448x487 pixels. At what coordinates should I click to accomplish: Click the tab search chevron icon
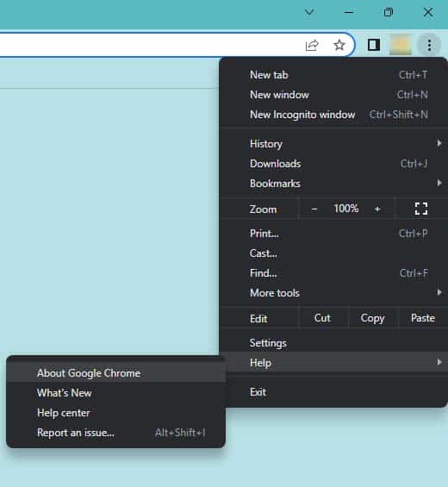(309, 12)
